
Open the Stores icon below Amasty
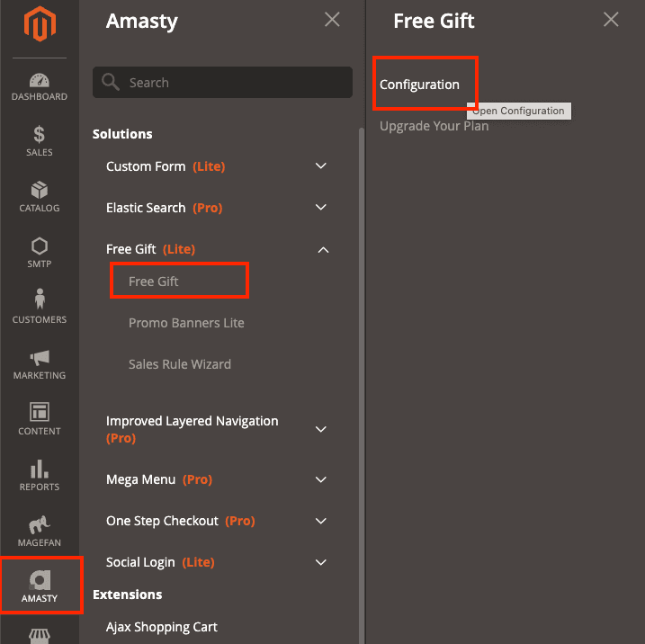(x=40, y=635)
